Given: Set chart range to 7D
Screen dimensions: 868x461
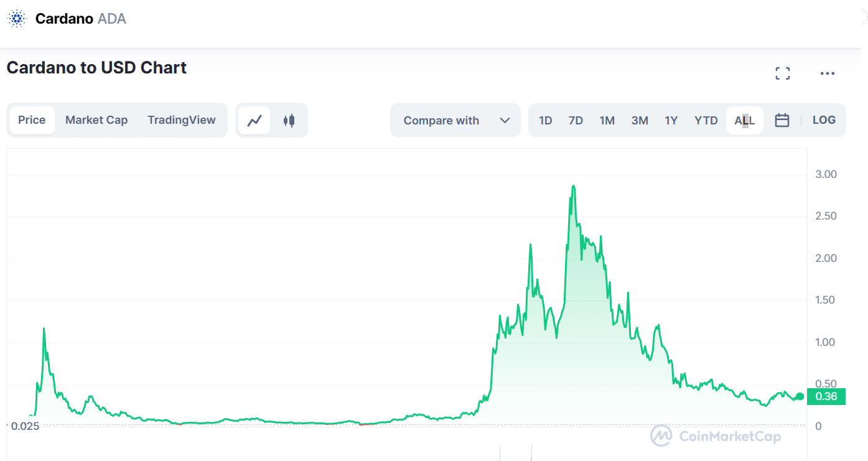Looking at the screenshot, I should tap(576, 120).
